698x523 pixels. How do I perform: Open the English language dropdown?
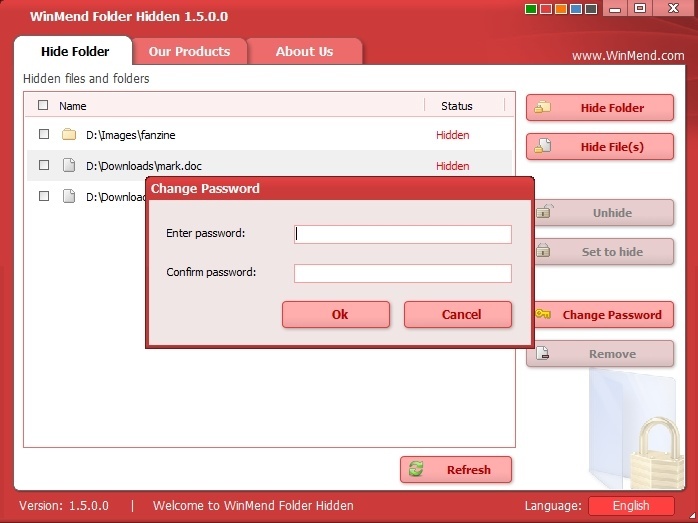[631, 506]
